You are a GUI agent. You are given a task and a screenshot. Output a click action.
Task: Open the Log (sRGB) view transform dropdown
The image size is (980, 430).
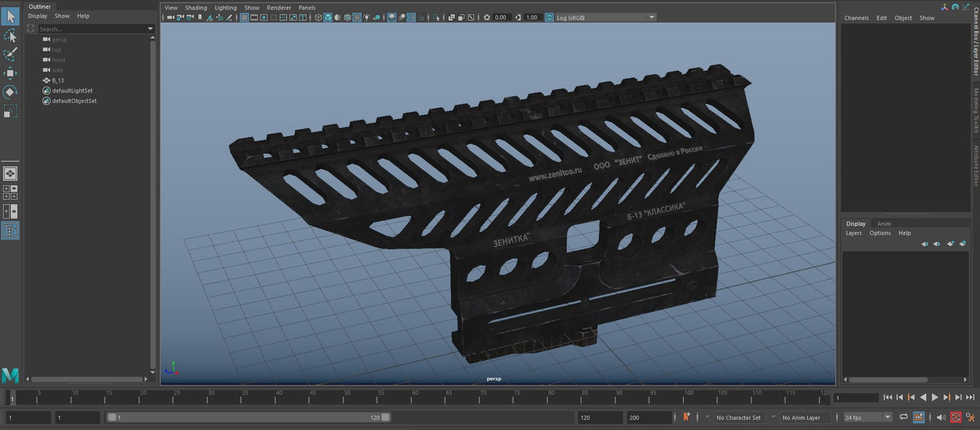pos(652,18)
